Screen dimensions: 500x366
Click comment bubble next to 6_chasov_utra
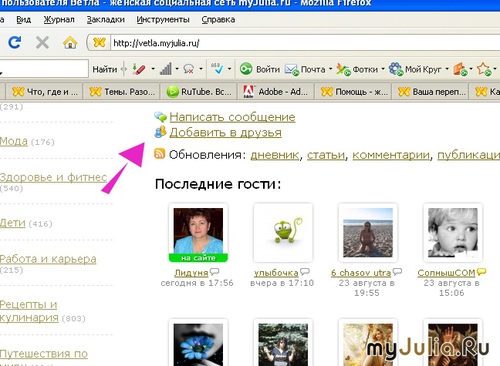[397, 271]
